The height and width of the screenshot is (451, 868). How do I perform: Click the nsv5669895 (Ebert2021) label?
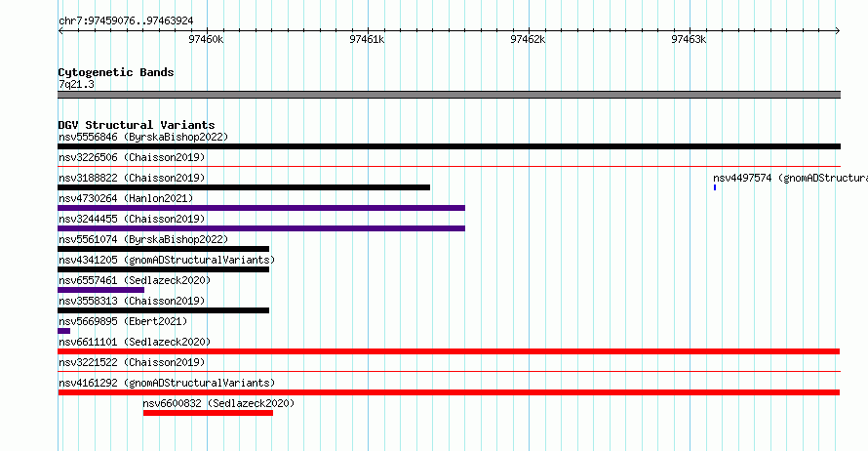point(123,321)
